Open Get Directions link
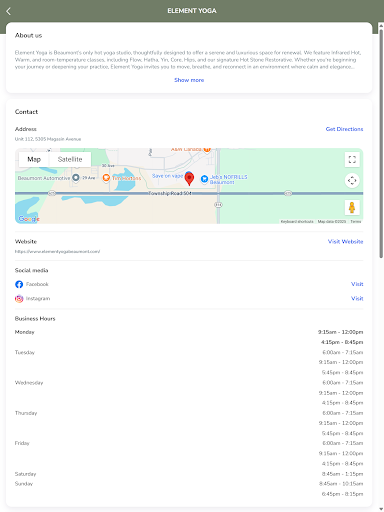 click(344, 129)
